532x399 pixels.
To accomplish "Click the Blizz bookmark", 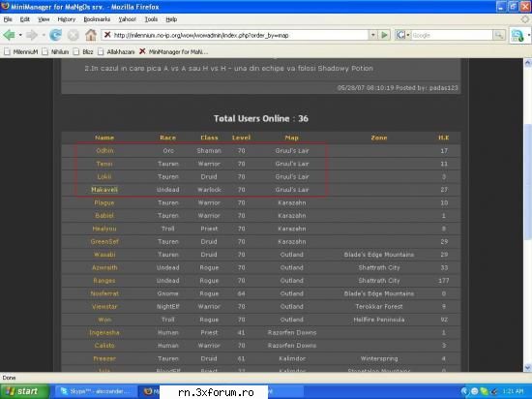I will tap(83, 51).
